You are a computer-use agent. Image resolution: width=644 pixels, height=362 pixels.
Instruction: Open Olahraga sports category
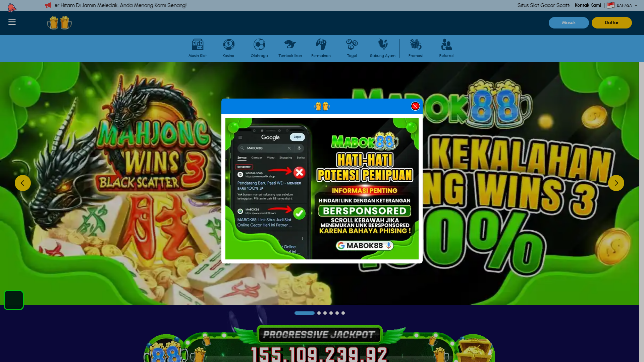point(259,48)
